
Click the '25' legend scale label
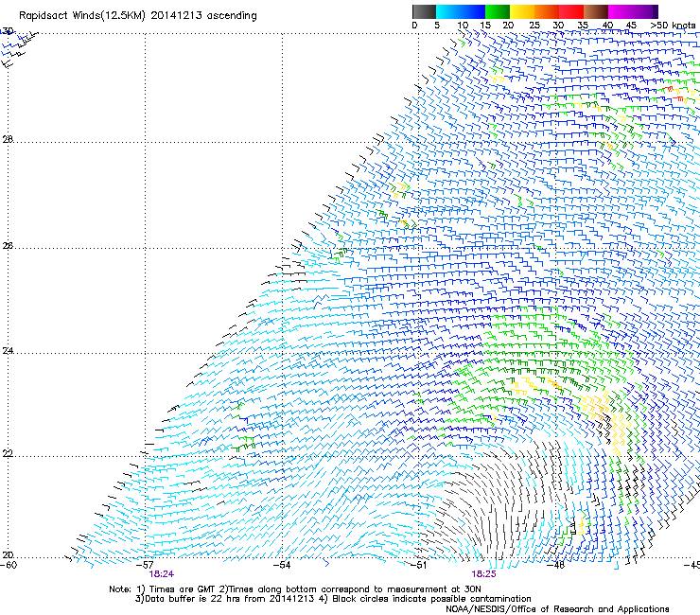click(534, 26)
